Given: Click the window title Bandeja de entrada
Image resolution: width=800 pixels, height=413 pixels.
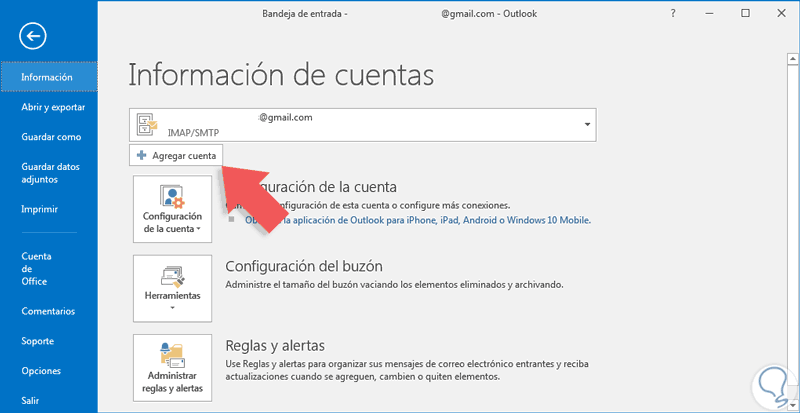Looking at the screenshot, I should 305,14.
